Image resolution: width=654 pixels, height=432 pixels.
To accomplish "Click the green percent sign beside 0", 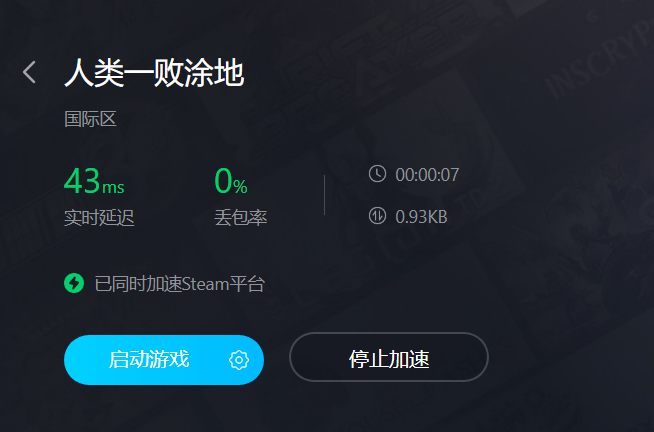I will point(240,186).
